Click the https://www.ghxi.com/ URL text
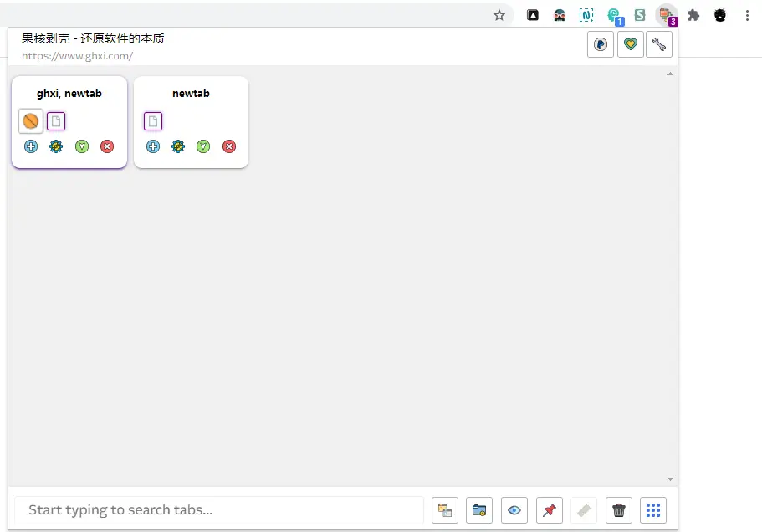The image size is (762, 532). [x=77, y=56]
